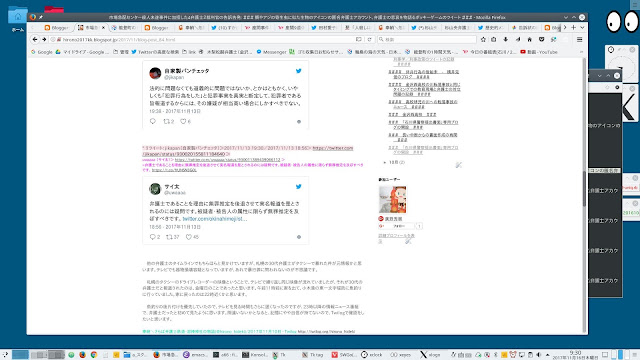The height and width of the screenshot is (360, 640).
Task: Open the 管理 bookmarks folder
Action: tap(121, 52)
